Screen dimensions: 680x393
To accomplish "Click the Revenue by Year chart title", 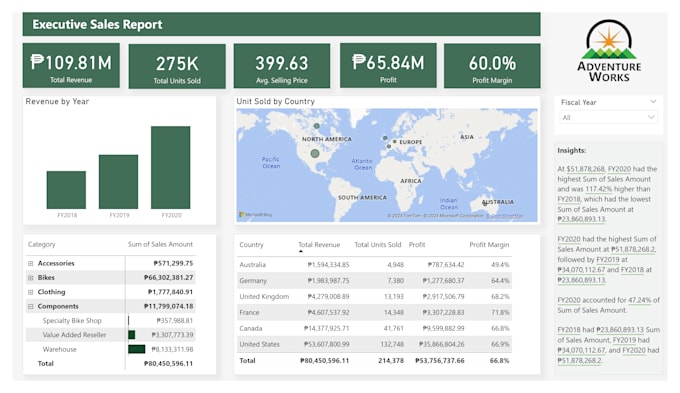I will (57, 102).
